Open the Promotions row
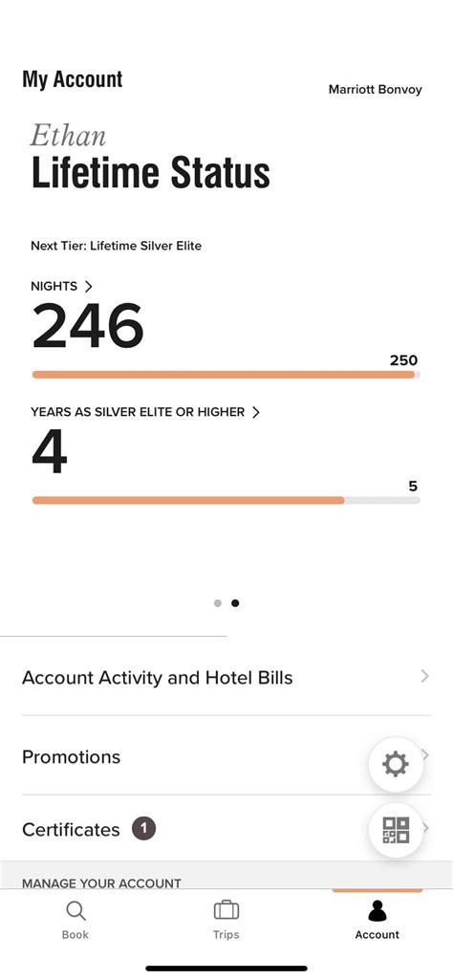453x980 pixels. click(226, 756)
